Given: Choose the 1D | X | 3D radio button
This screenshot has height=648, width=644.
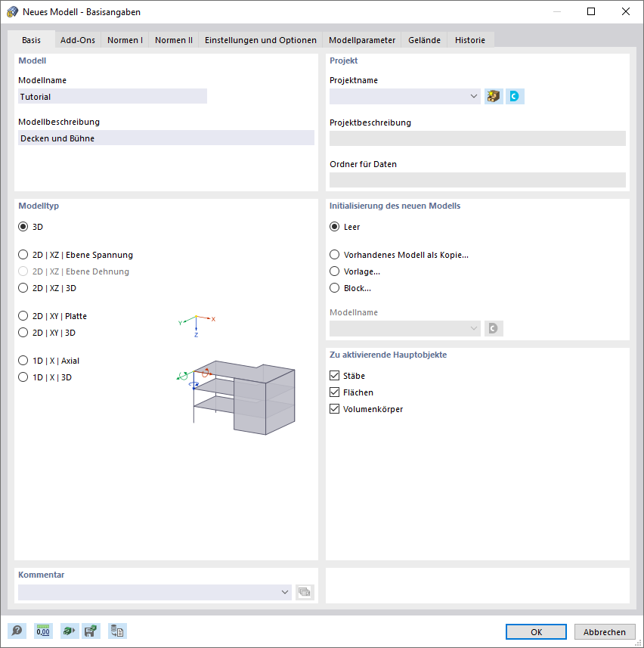Looking at the screenshot, I should [x=23, y=377].
